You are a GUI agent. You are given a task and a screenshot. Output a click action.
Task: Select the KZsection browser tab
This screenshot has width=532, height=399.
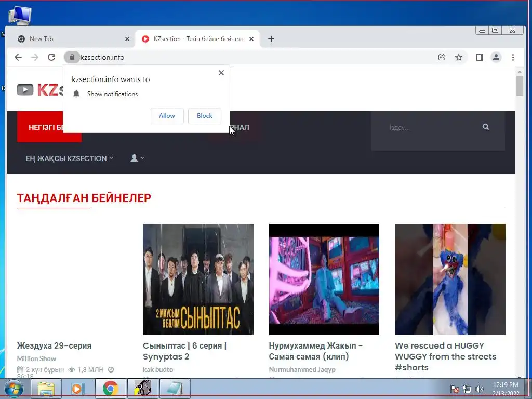(x=197, y=39)
